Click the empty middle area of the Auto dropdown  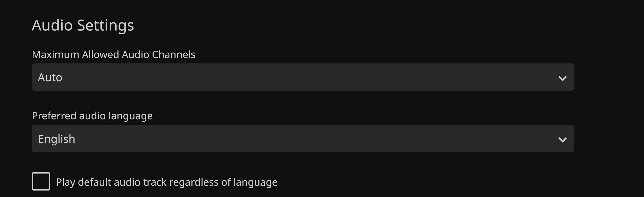point(302,77)
